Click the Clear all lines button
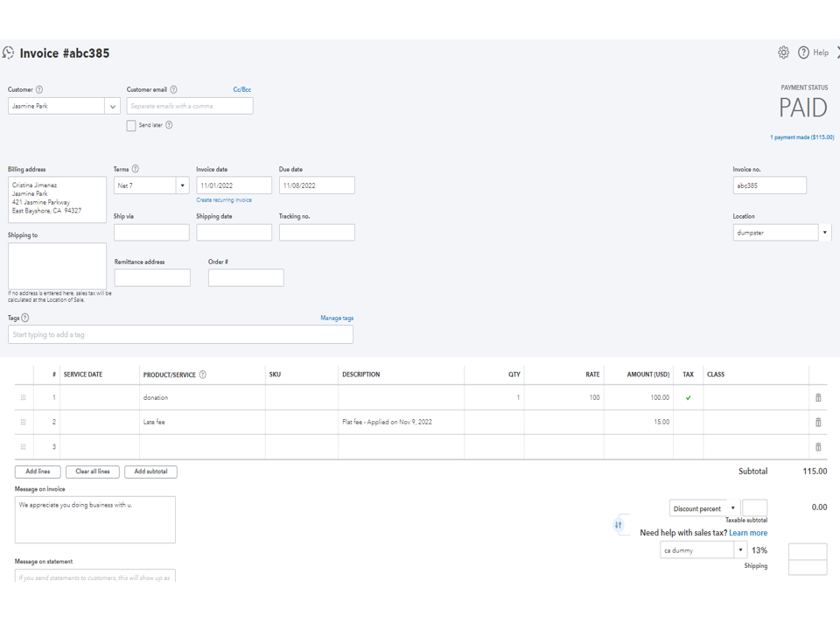The height and width of the screenshot is (630, 840). click(92, 471)
